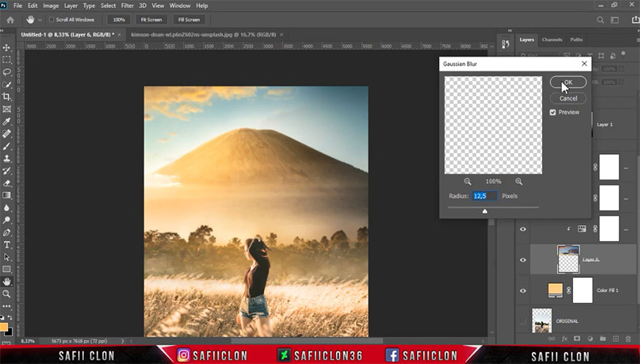Select the Gradient tool

click(x=7, y=196)
